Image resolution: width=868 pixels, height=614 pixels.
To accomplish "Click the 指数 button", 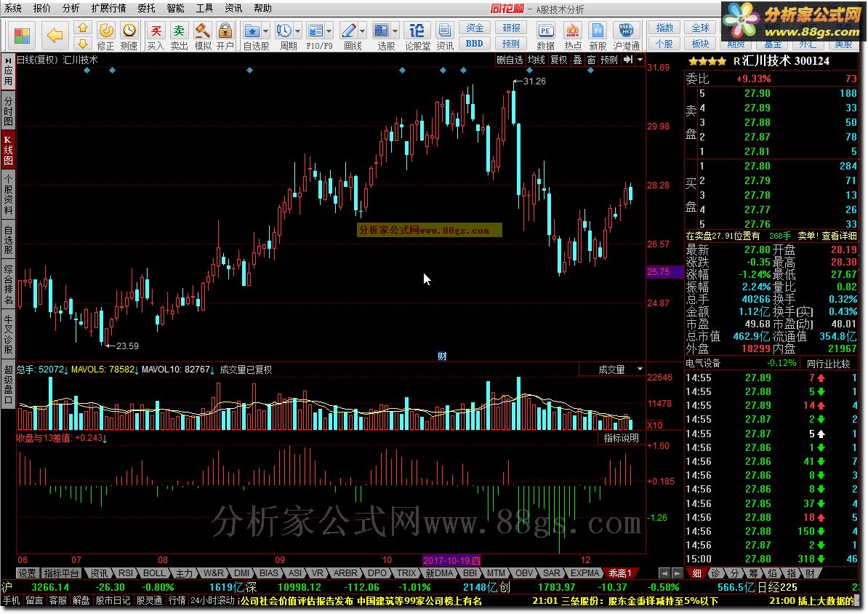I will [x=664, y=28].
